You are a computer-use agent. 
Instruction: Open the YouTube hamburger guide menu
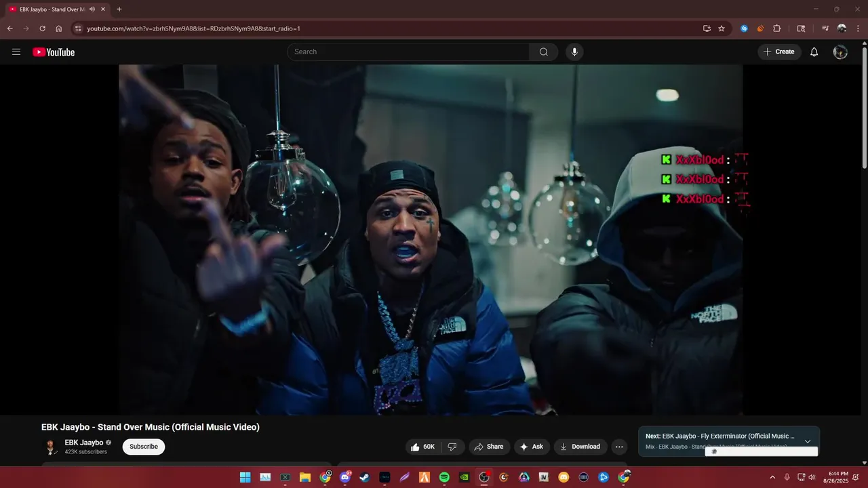click(x=16, y=52)
